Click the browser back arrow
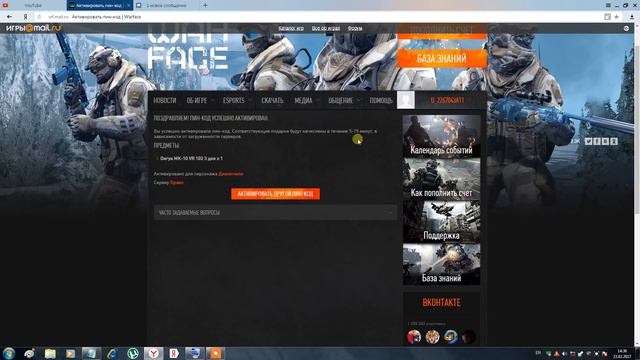 9,17
